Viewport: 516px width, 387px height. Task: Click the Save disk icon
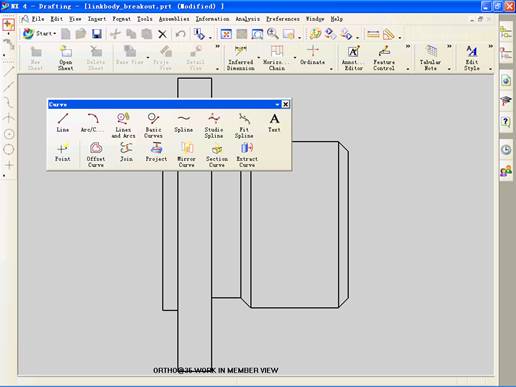point(97,34)
